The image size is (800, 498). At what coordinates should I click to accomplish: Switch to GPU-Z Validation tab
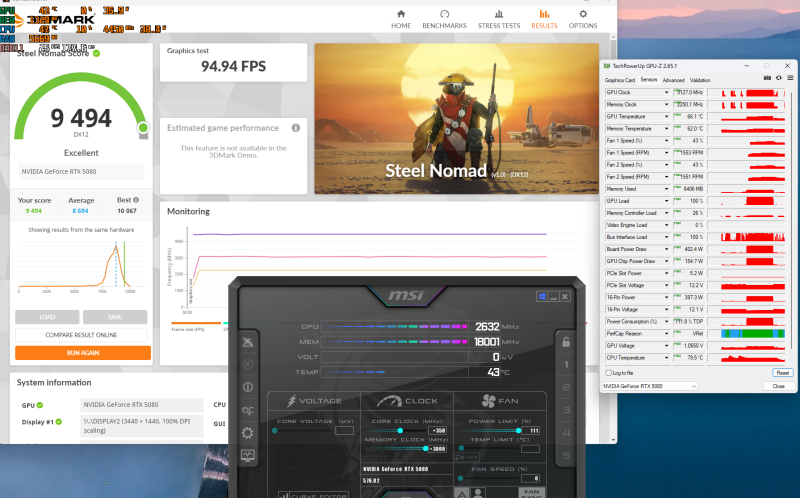700,80
